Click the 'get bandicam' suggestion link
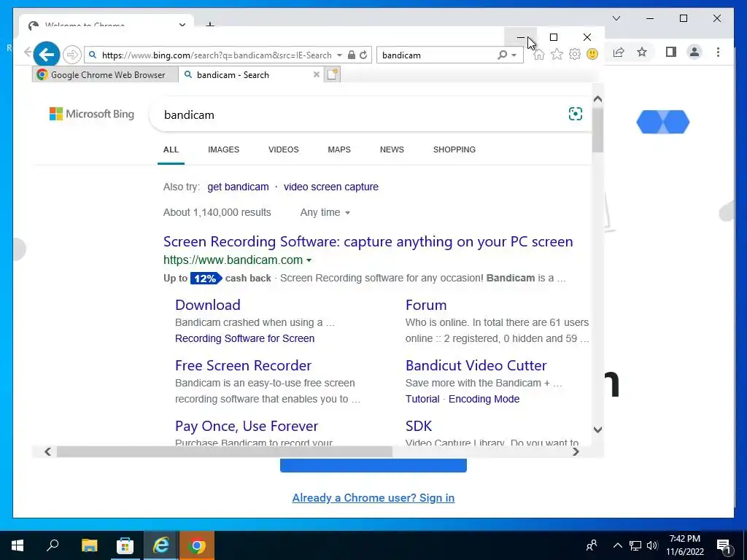The height and width of the screenshot is (560, 747). (239, 187)
